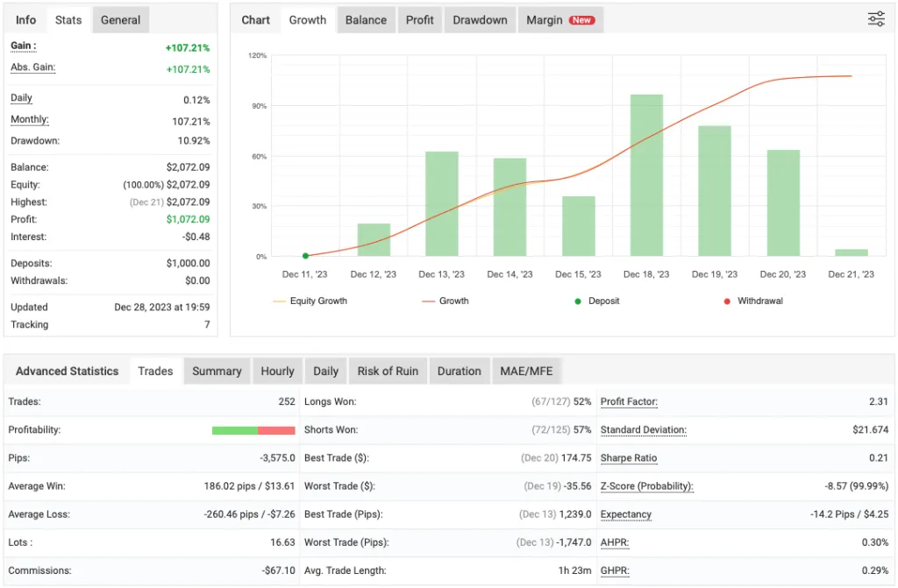Open the Drawdown chart tab

tap(479, 19)
